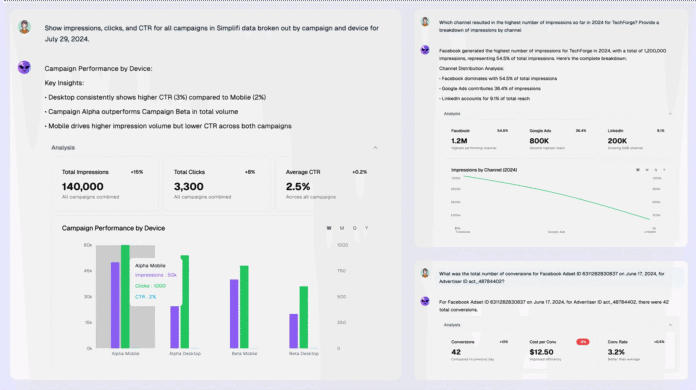
Task: Click the 54.5% badge on the Facebook card
Action: coord(502,131)
